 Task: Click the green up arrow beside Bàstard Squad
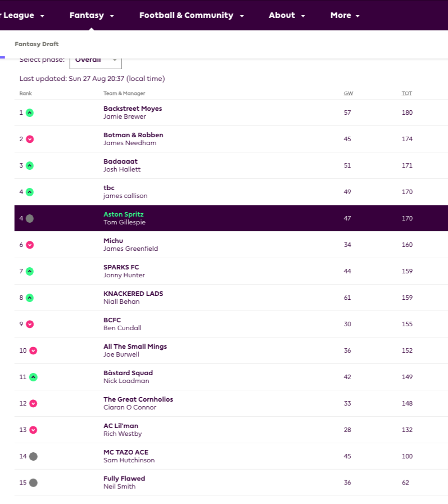coord(33,377)
